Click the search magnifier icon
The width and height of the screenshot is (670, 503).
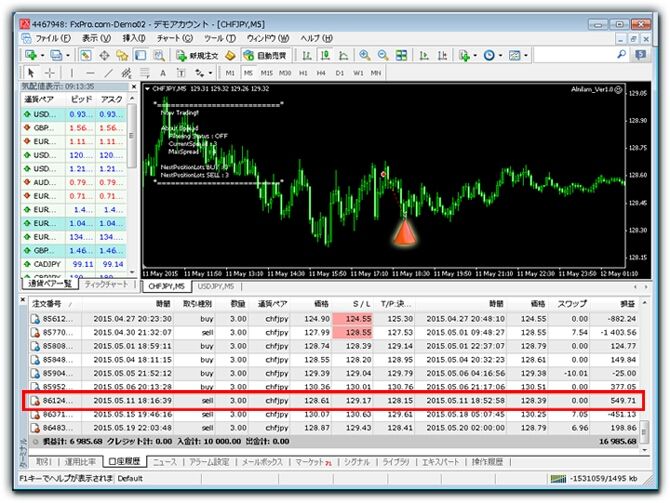point(622,54)
